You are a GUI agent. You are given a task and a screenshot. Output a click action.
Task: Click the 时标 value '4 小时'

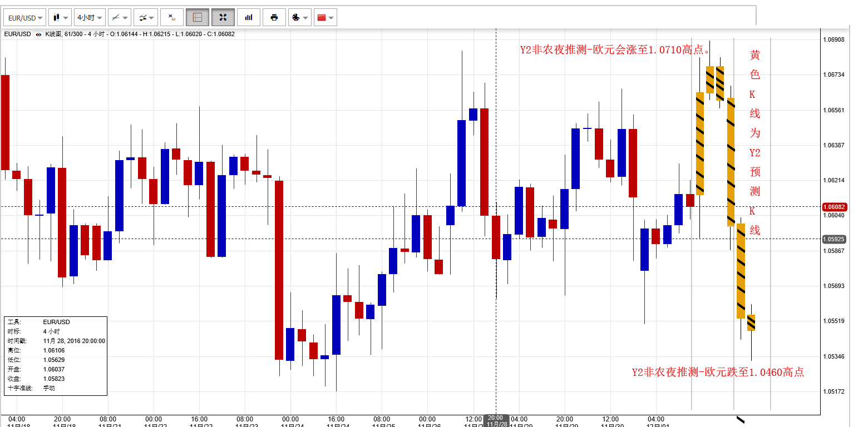point(51,331)
